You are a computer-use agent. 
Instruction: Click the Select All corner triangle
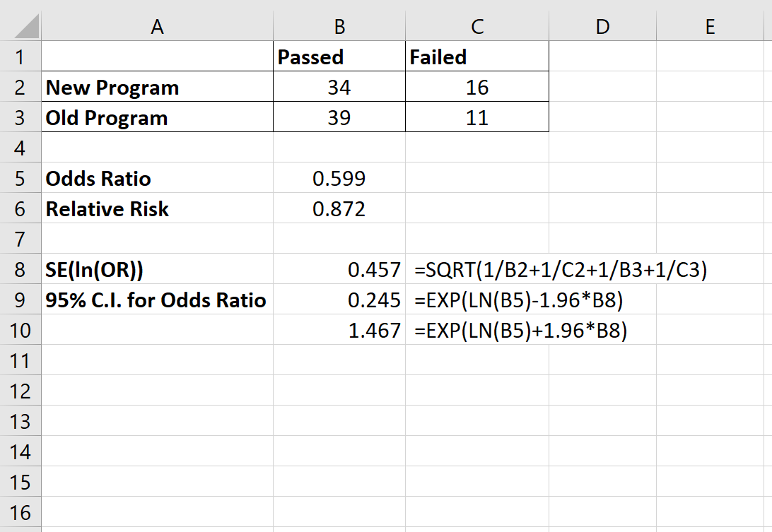(x=21, y=26)
